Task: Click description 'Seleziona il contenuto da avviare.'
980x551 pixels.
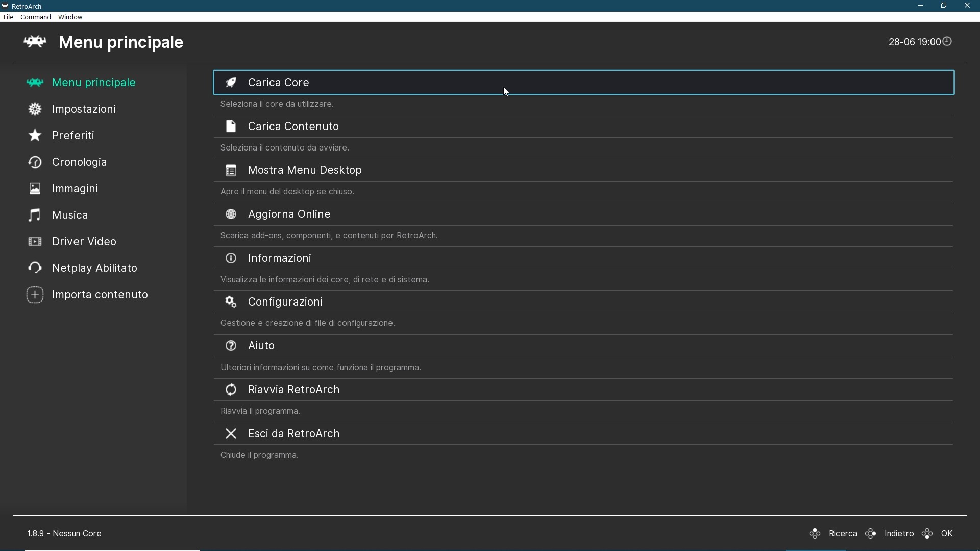Action: (285, 148)
